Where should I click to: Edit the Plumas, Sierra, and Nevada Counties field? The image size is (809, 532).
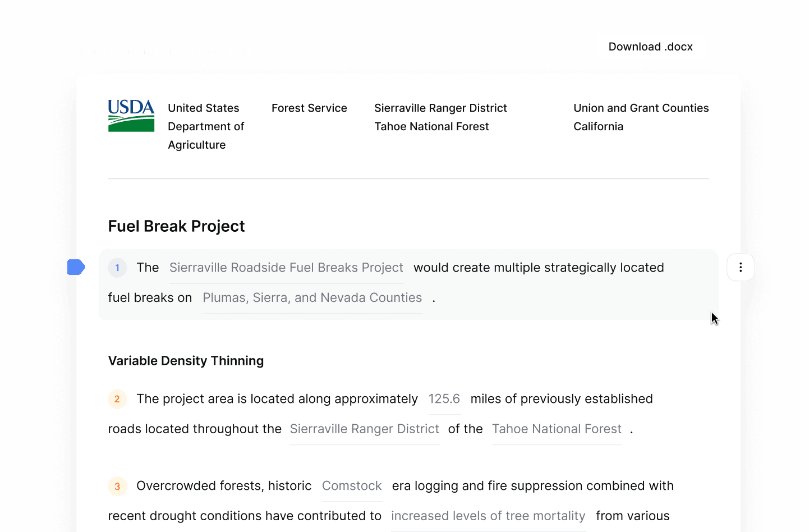312,298
